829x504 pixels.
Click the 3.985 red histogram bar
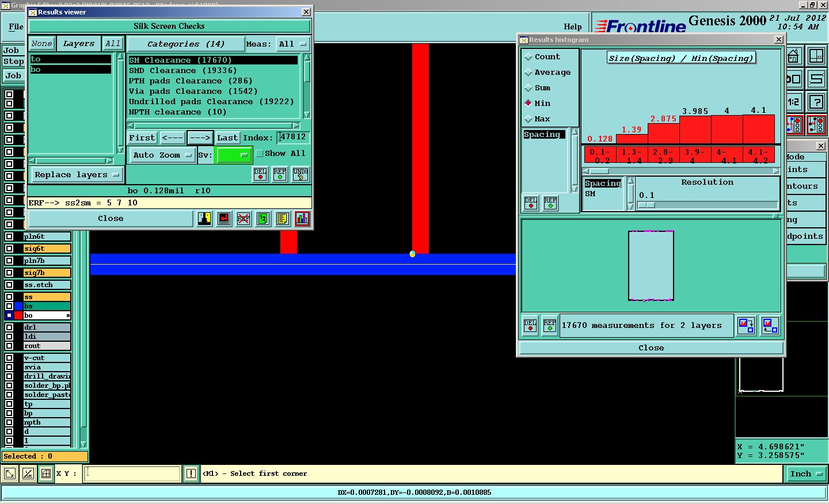coord(695,129)
